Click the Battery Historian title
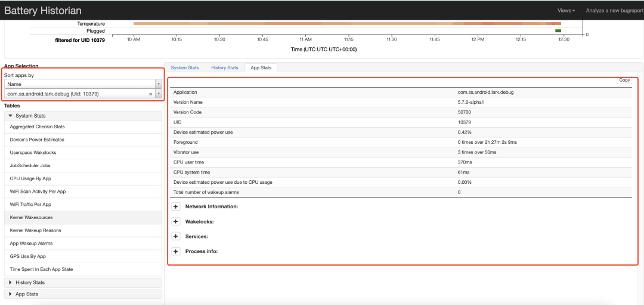This screenshot has height=305, width=644. (x=43, y=11)
